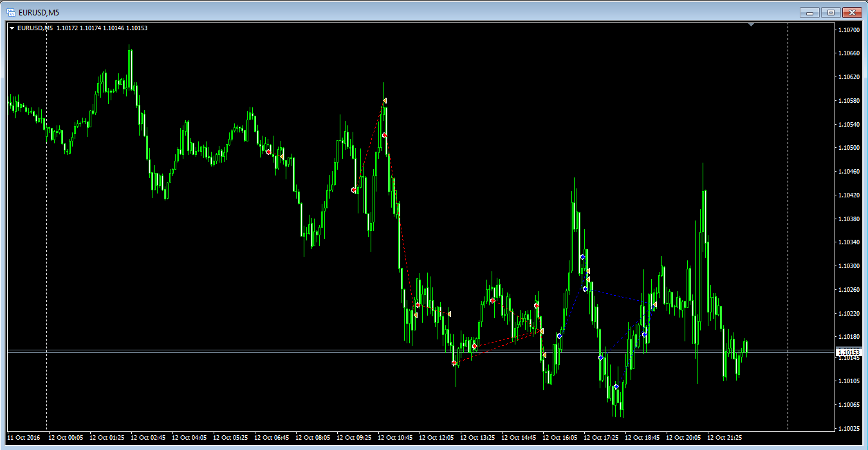This screenshot has height=450, width=868.
Task: Click the red sell arrow at the 12:05 low
Action: (454, 363)
